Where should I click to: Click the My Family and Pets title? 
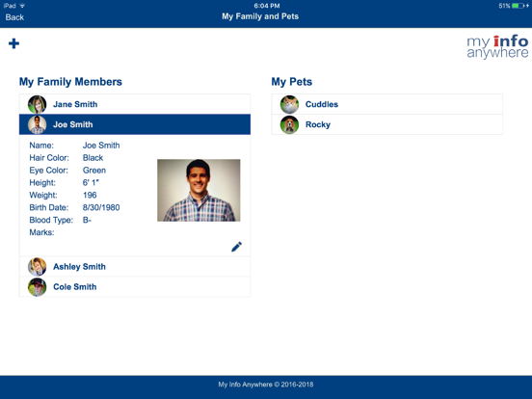260,16
